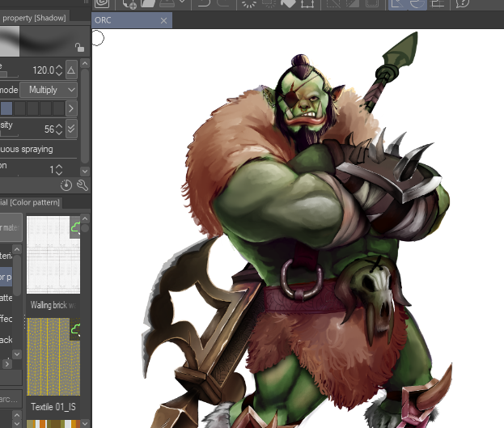
Task: Open the Tool property [Shadow] tab
Action: (32, 18)
